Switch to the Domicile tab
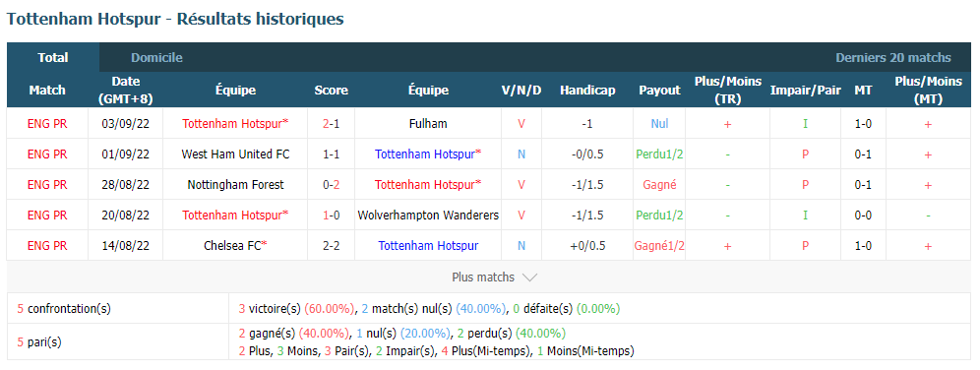Viewport: 980px width, 370px height. coord(156,58)
